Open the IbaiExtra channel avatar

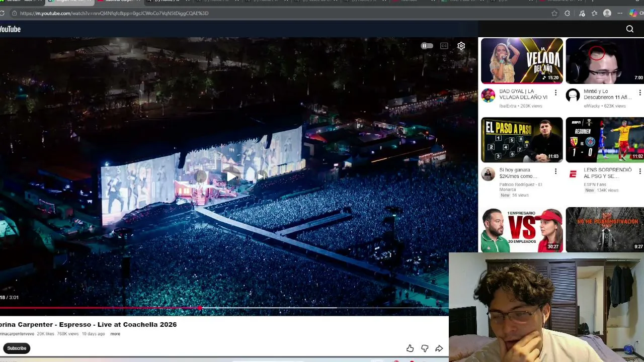coord(488,96)
